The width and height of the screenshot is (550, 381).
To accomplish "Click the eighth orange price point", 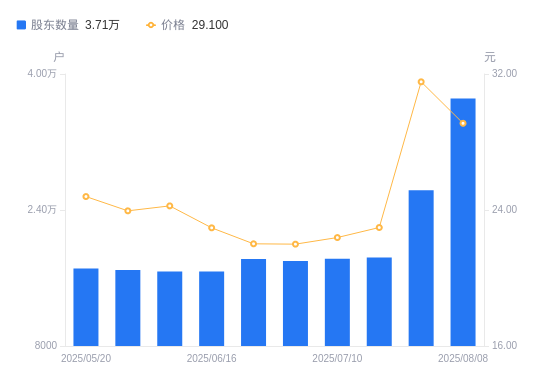I will [379, 227].
